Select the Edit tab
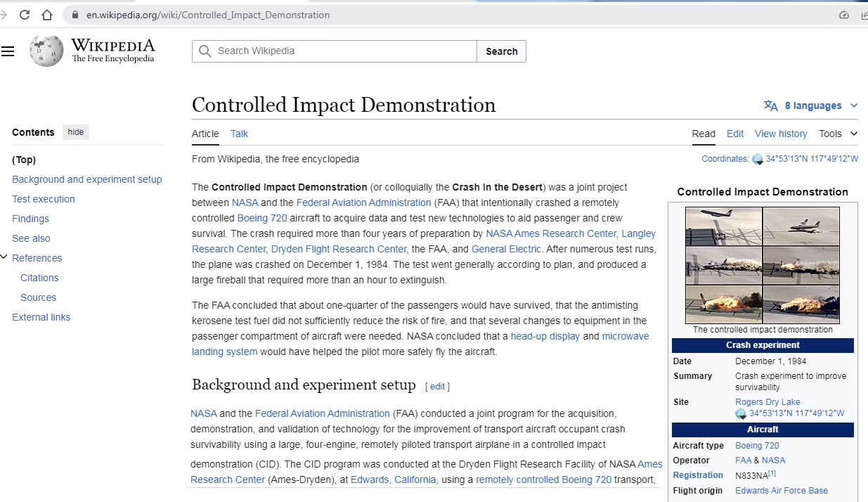Image resolution: width=868 pixels, height=502 pixels. (735, 134)
